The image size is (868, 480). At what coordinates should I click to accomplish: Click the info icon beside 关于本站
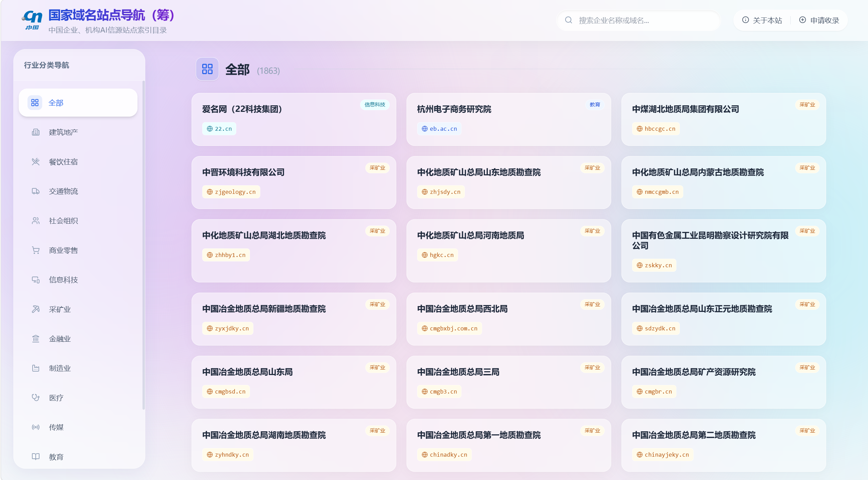(745, 20)
